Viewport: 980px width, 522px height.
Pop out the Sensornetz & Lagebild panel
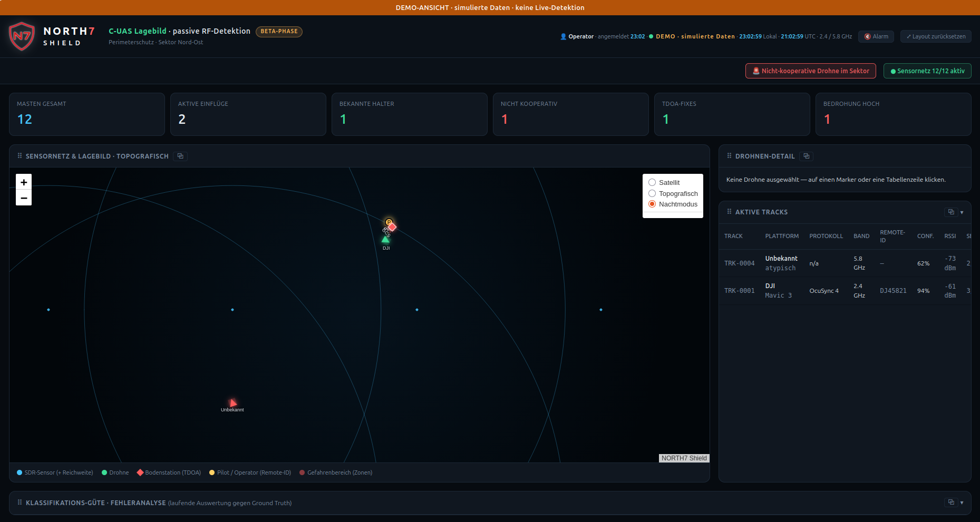click(x=180, y=156)
